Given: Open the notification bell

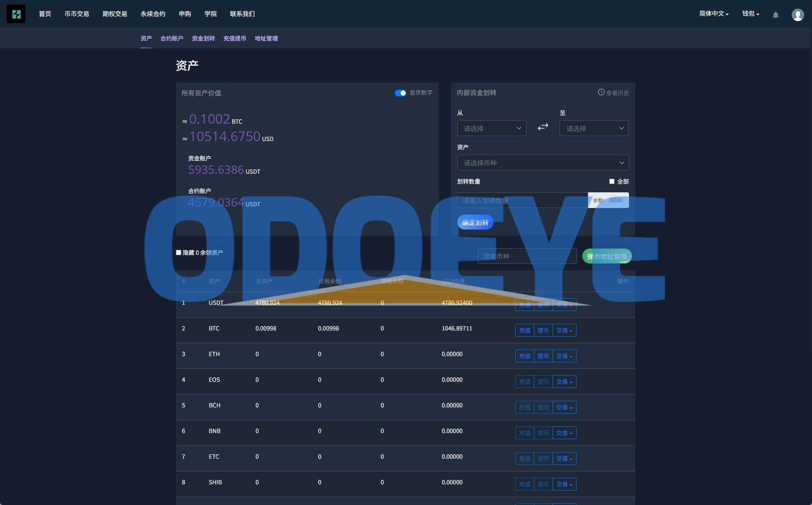Looking at the screenshot, I should pos(776,15).
